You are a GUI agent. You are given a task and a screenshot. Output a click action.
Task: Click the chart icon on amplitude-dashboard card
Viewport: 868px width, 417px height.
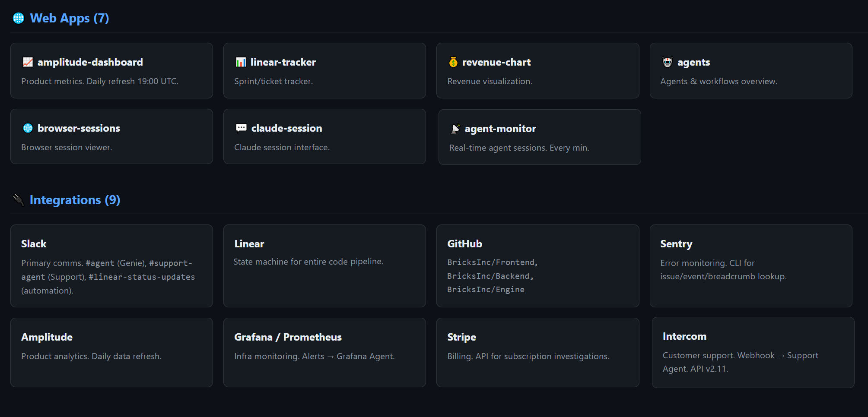(28, 62)
